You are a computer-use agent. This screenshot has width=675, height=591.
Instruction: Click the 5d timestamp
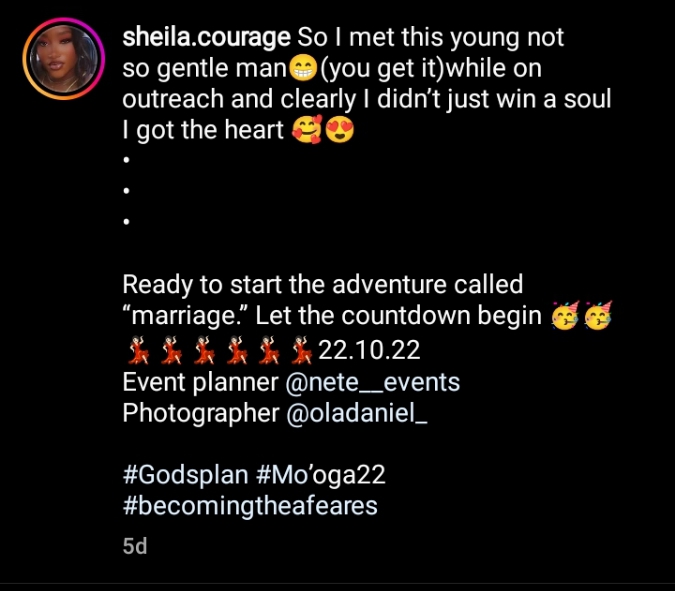(134, 547)
